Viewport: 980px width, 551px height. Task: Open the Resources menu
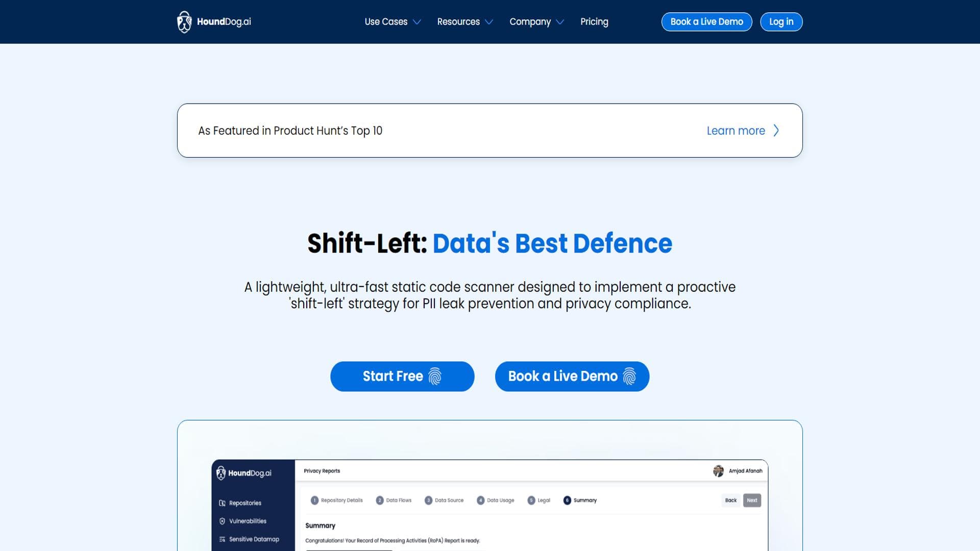pos(458,22)
